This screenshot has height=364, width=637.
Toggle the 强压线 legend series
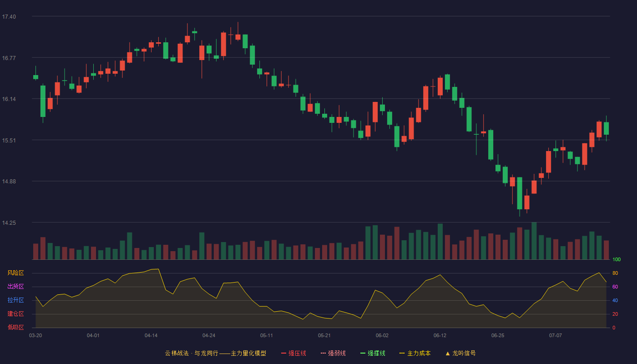[293, 353]
